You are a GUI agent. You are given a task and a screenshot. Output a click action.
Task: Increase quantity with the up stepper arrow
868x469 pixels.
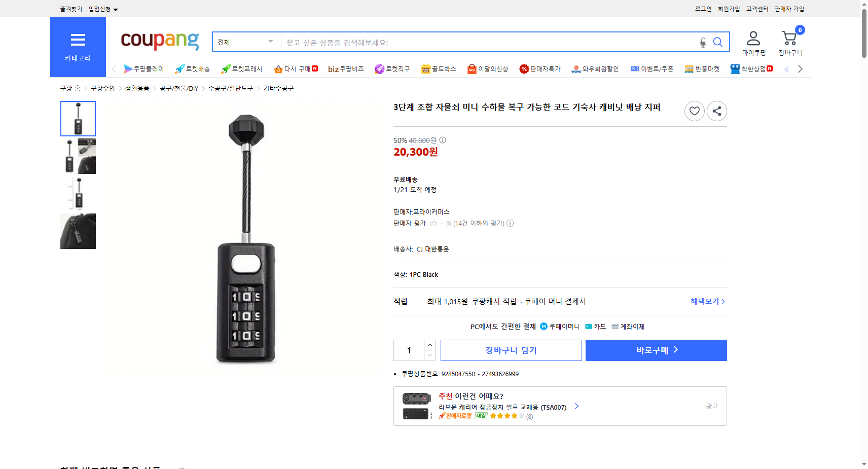[x=430, y=345]
